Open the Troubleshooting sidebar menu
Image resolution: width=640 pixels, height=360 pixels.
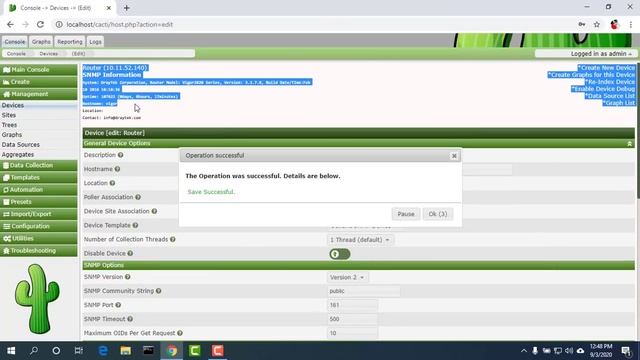(39, 251)
